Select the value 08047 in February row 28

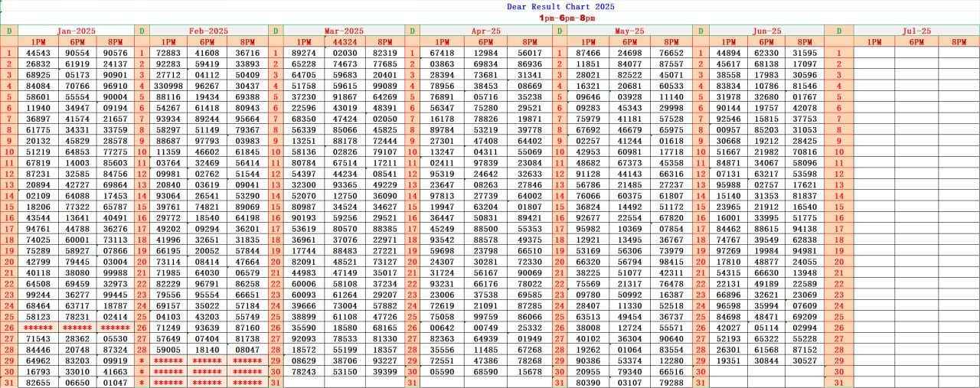(x=247, y=349)
